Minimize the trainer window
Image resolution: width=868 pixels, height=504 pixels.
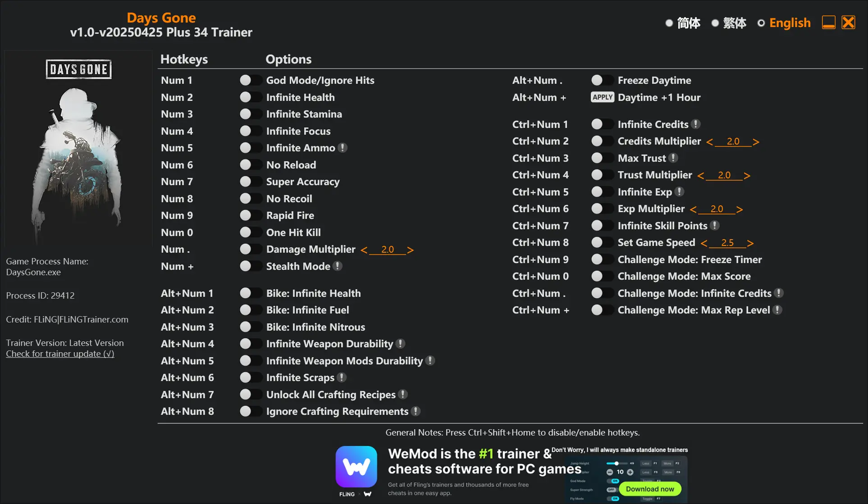pyautogui.click(x=828, y=23)
